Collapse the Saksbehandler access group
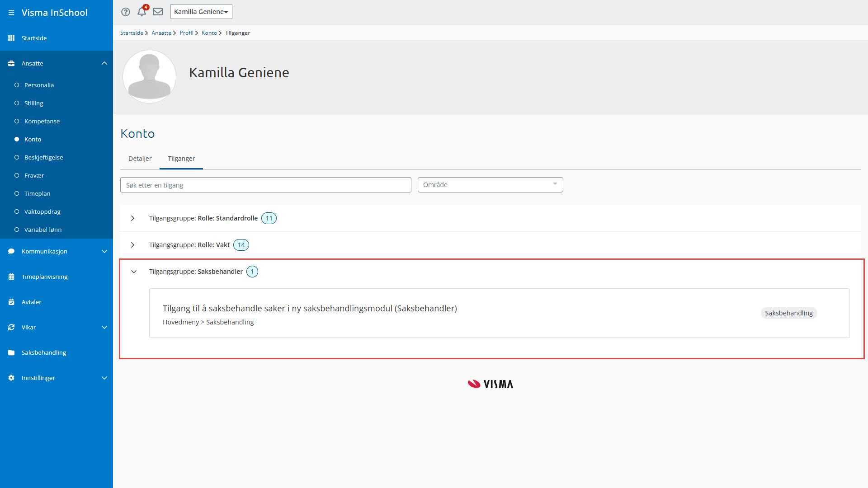Viewport: 868px width, 488px height. pyautogui.click(x=134, y=272)
